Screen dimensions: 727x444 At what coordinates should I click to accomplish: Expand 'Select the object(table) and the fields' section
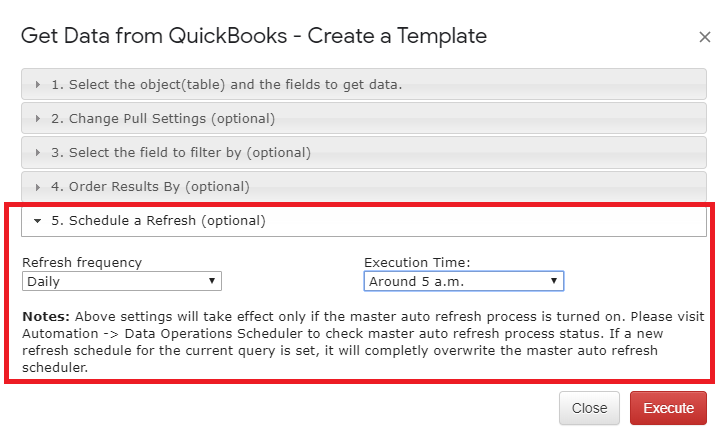point(364,84)
